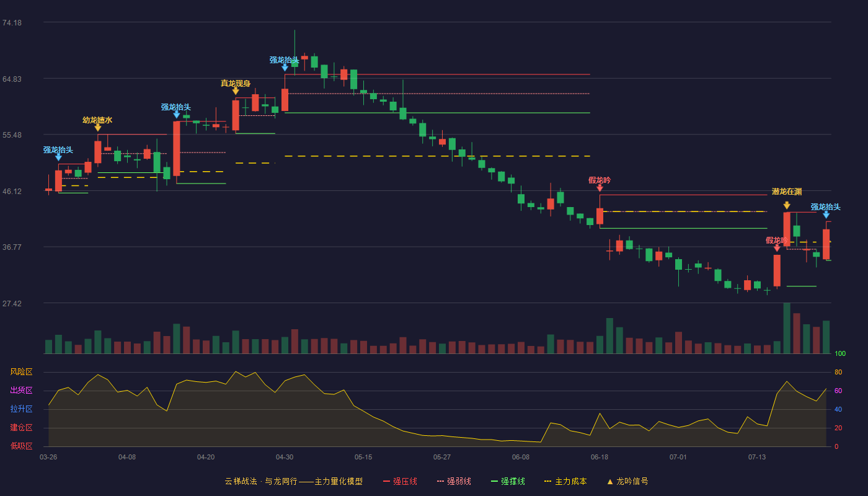Click the 低吸区 zone label
Viewport: 868px width, 496px height.
click(21, 446)
